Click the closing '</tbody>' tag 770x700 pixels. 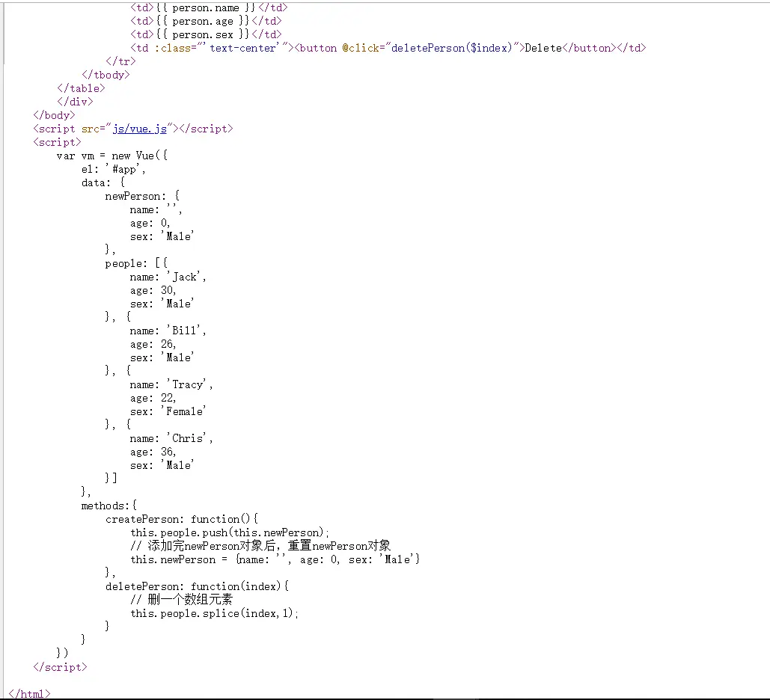(106, 75)
